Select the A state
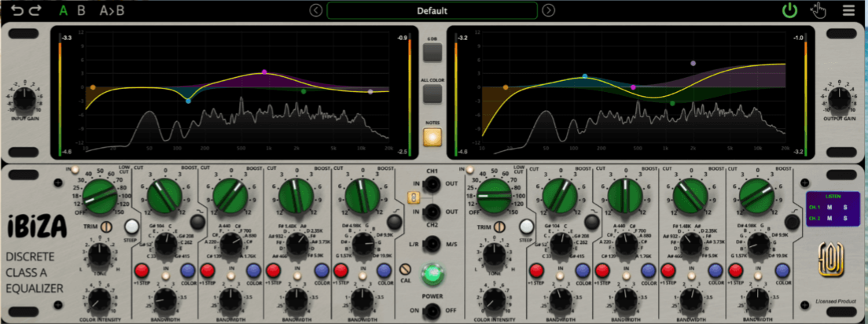Screen dimensions: 868x324 click(64, 10)
